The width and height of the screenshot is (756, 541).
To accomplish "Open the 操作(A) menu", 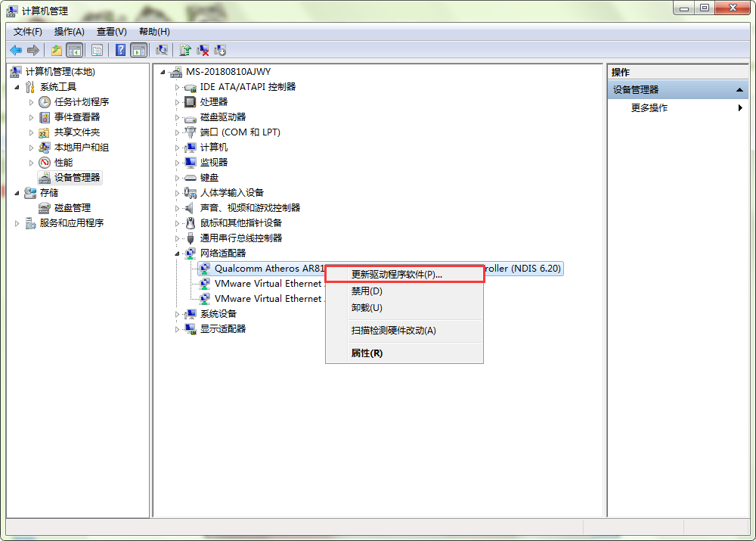I will tap(69, 31).
